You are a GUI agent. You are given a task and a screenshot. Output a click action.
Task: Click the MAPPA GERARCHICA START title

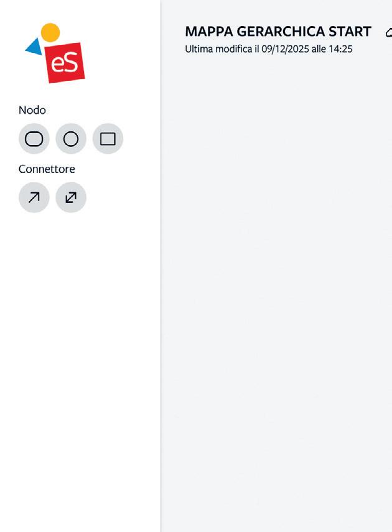[x=278, y=32]
